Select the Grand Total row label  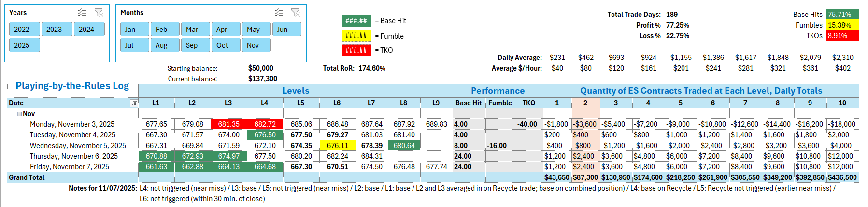(27, 177)
